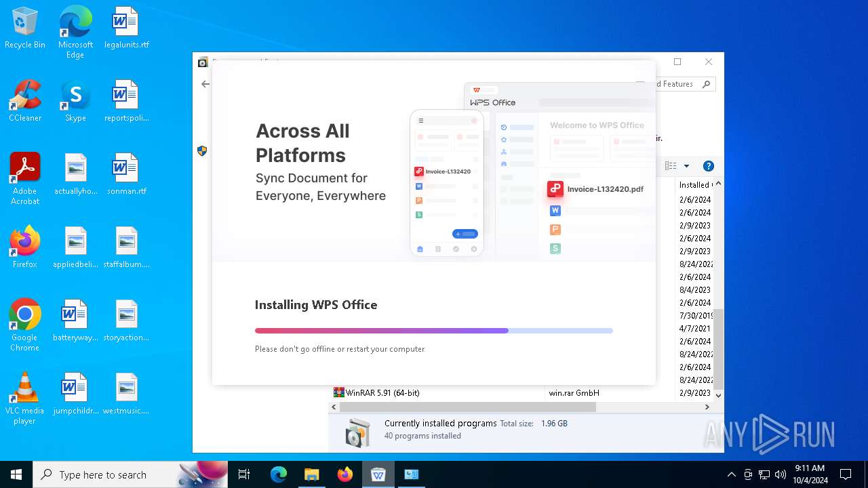868x488 pixels.
Task: Click the WPS installation progress bar
Action: click(x=434, y=331)
